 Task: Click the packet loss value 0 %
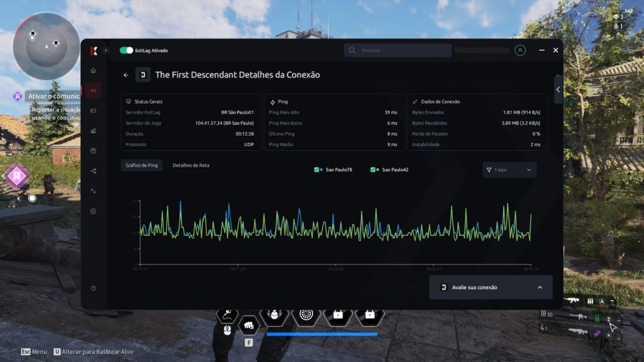536,134
